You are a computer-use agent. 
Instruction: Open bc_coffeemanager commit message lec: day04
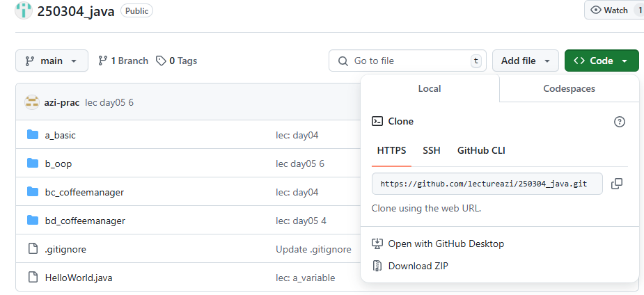(x=297, y=192)
